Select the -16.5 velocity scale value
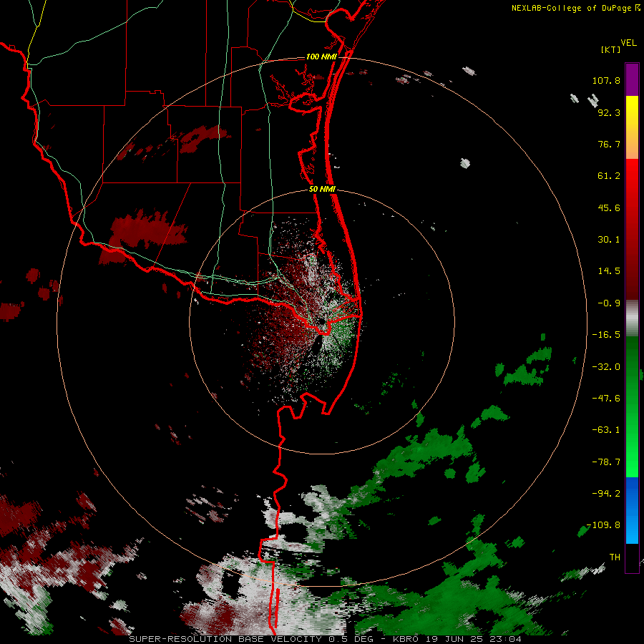This screenshot has height=644, width=644. (606, 335)
